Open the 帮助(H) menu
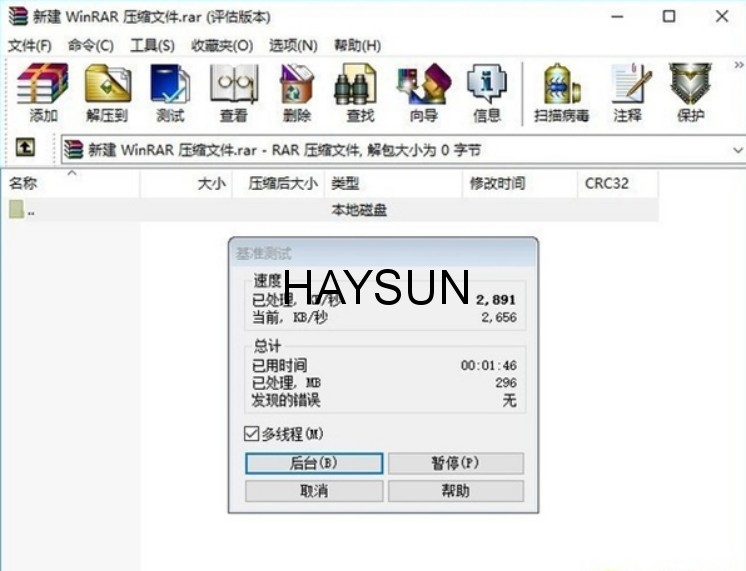Screen dimensions: 746x571 click(x=357, y=46)
